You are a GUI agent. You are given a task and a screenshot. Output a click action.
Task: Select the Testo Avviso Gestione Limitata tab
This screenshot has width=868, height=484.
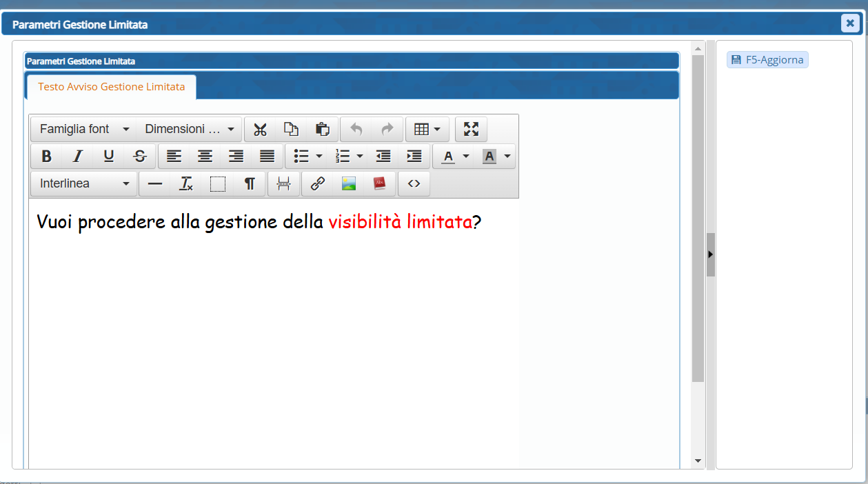click(111, 87)
